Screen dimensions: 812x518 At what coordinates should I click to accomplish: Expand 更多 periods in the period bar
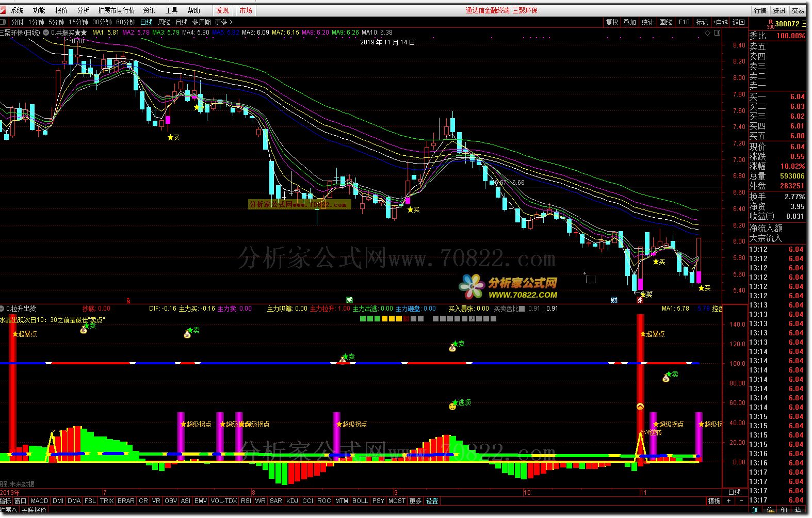point(223,22)
